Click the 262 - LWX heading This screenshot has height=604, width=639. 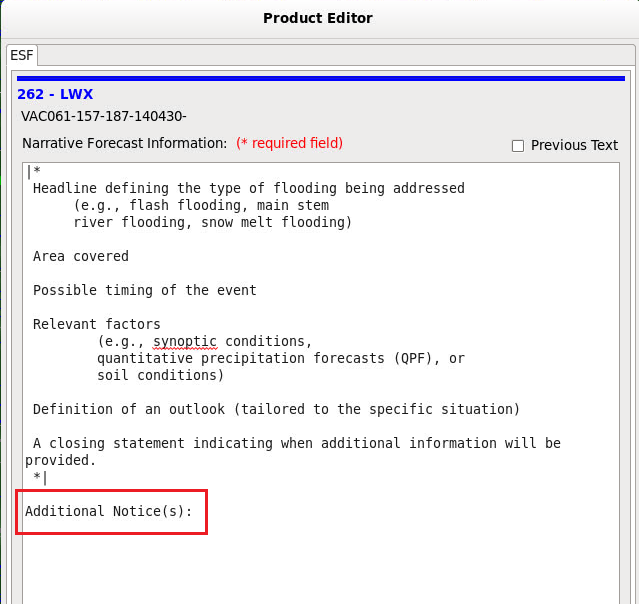(55, 94)
